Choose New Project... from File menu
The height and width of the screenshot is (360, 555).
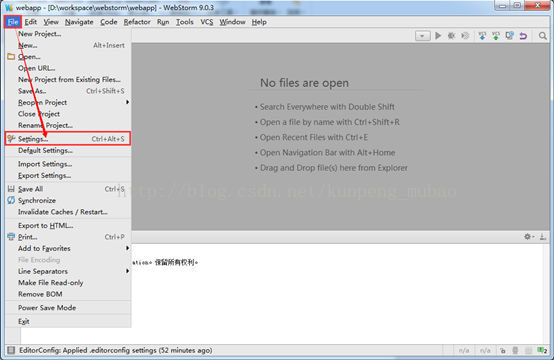[68, 34]
